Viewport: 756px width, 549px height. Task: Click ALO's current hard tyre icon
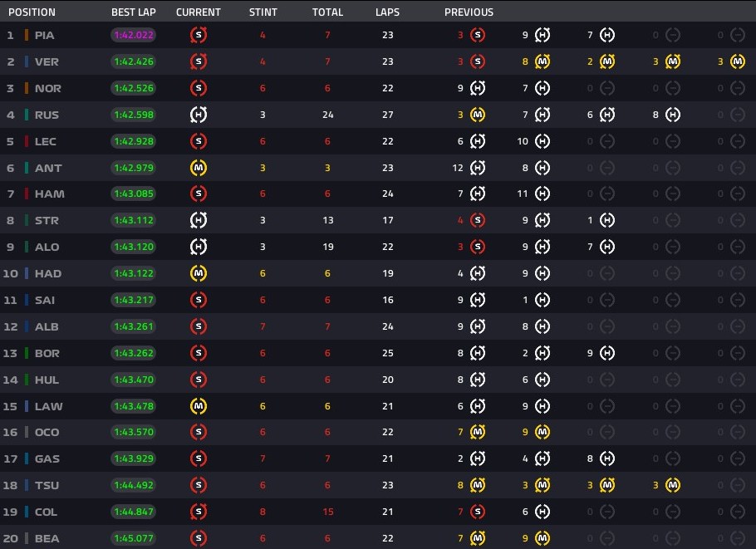coord(199,247)
